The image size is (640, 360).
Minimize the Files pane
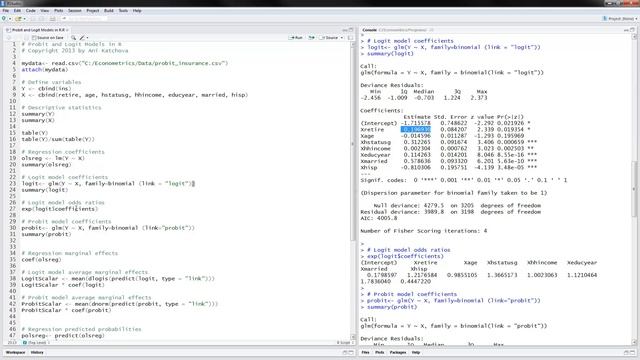click(x=626, y=352)
